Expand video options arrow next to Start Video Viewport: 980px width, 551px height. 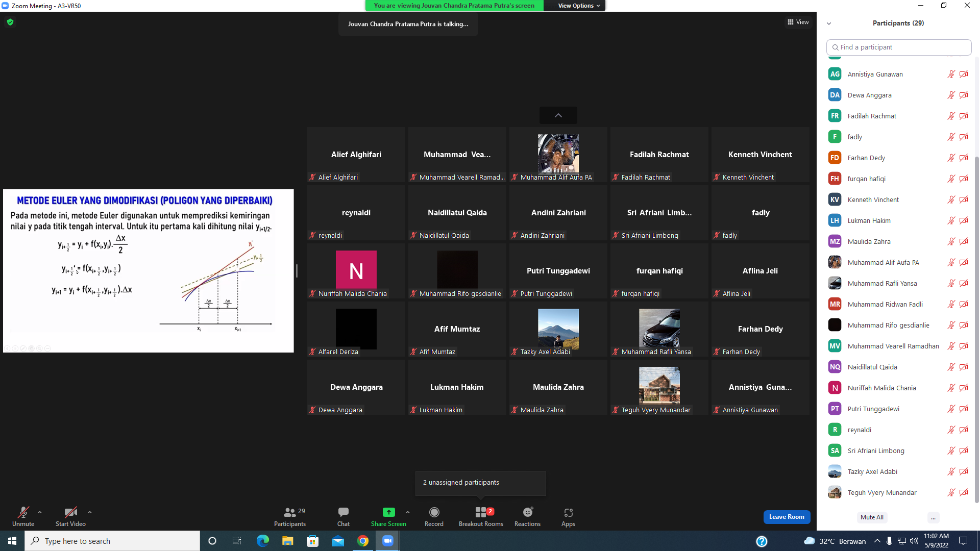coord(90,512)
